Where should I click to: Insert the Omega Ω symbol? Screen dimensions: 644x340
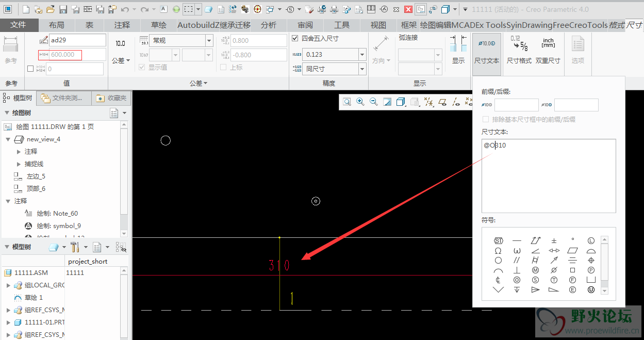pyautogui.click(x=498, y=251)
